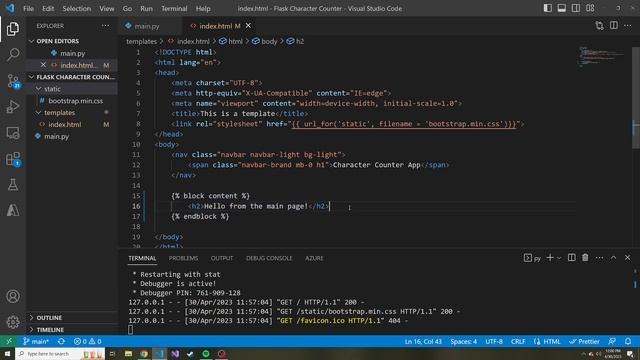
Task: Open terminal panel more actions
Action: coord(599,258)
